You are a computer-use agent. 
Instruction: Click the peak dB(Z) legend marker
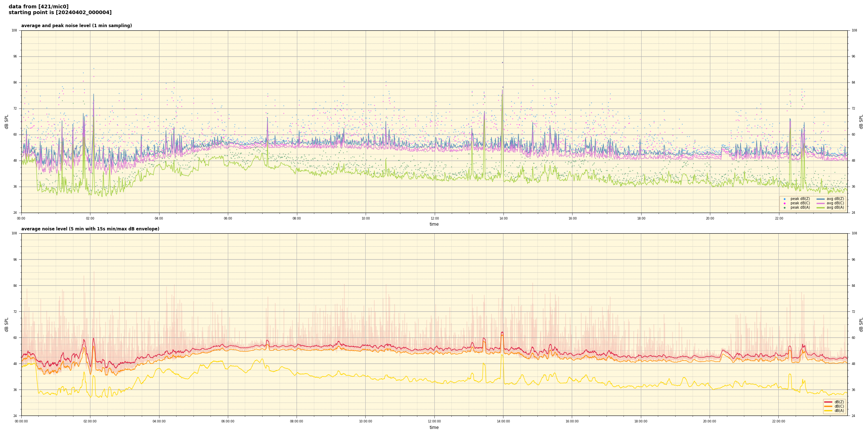[784, 199]
